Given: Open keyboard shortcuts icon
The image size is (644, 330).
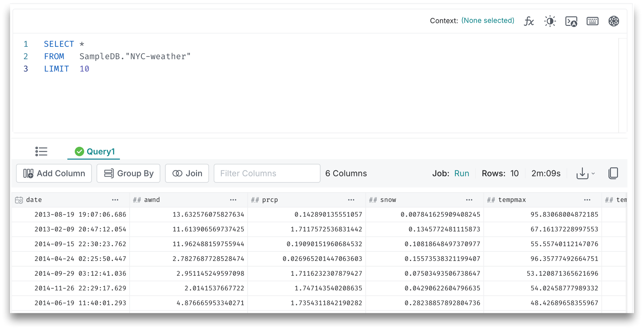Looking at the screenshot, I should pos(592,21).
